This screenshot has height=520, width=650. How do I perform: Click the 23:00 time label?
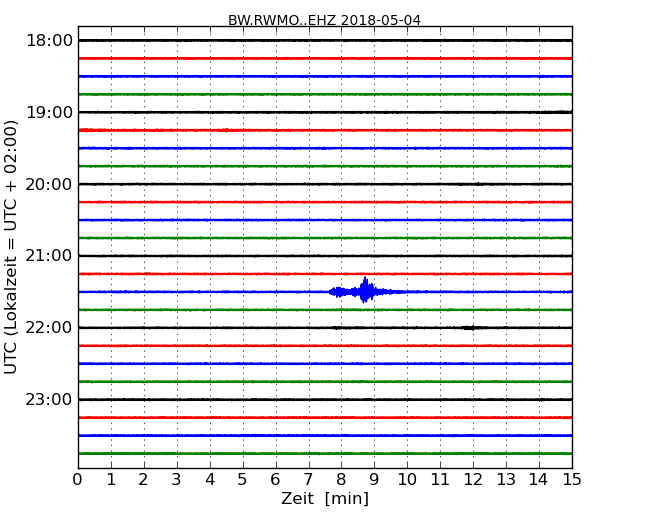(x=49, y=399)
